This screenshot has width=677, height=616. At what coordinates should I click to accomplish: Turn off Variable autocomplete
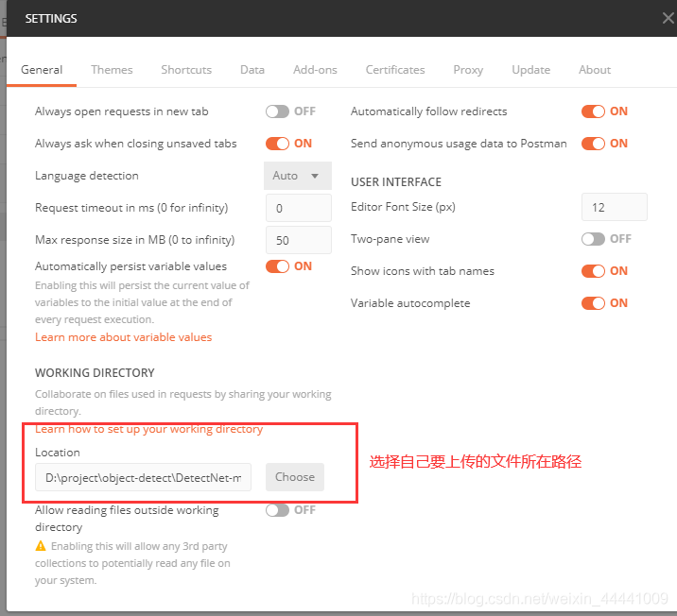tap(593, 303)
